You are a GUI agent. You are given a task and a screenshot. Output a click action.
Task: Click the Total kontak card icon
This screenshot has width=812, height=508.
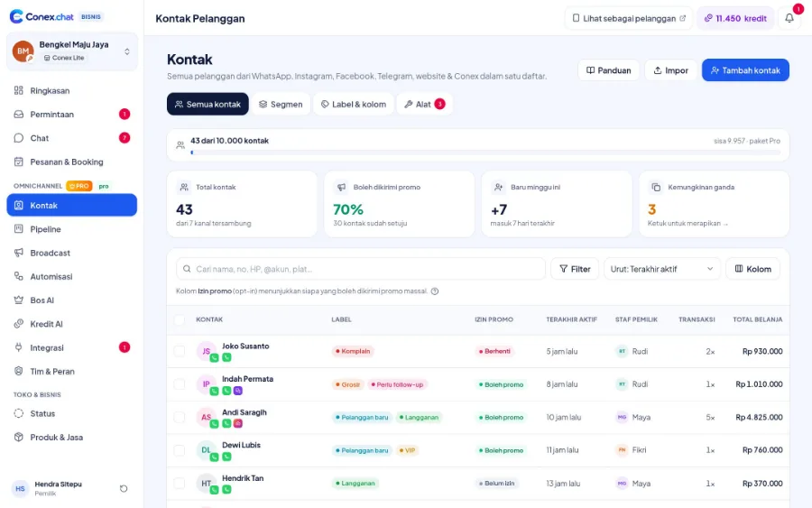[x=184, y=187]
